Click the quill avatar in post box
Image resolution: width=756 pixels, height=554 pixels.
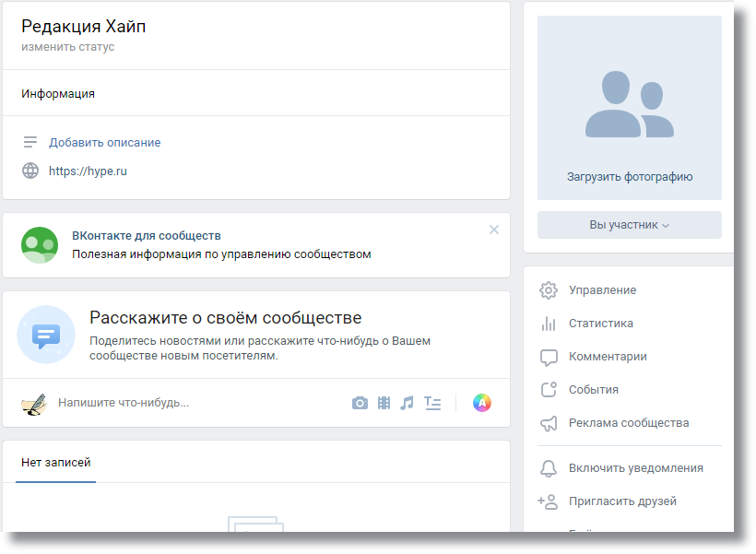point(34,404)
